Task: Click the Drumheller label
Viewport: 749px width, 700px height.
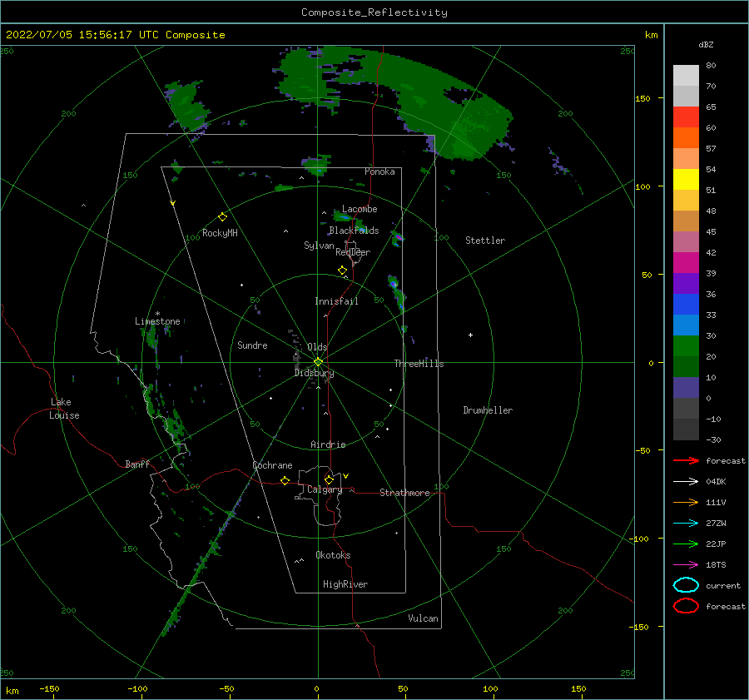Action: point(488,410)
